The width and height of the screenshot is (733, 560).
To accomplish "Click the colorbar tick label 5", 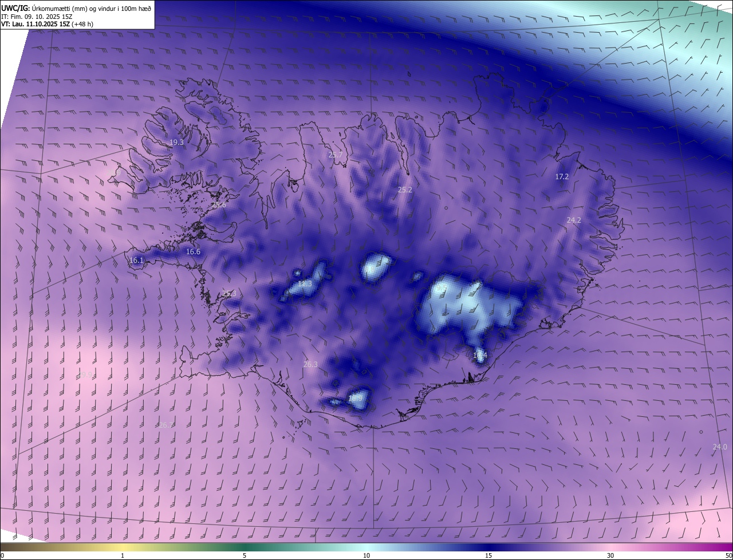I will pyautogui.click(x=245, y=555).
